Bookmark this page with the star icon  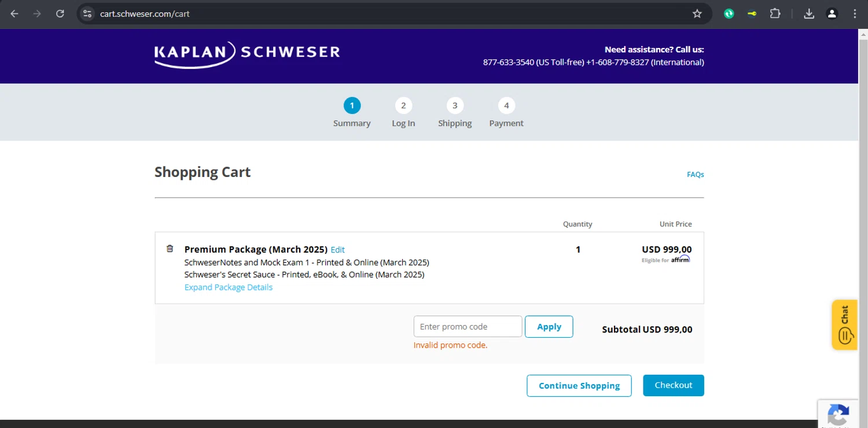tap(697, 14)
